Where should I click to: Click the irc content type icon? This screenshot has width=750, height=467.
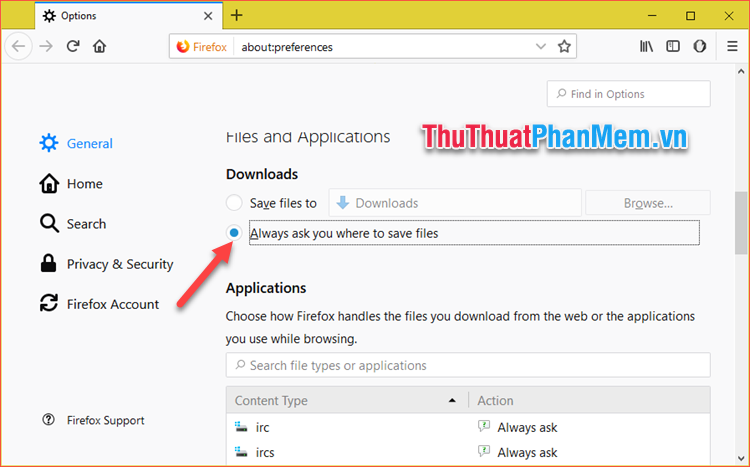coord(241,427)
